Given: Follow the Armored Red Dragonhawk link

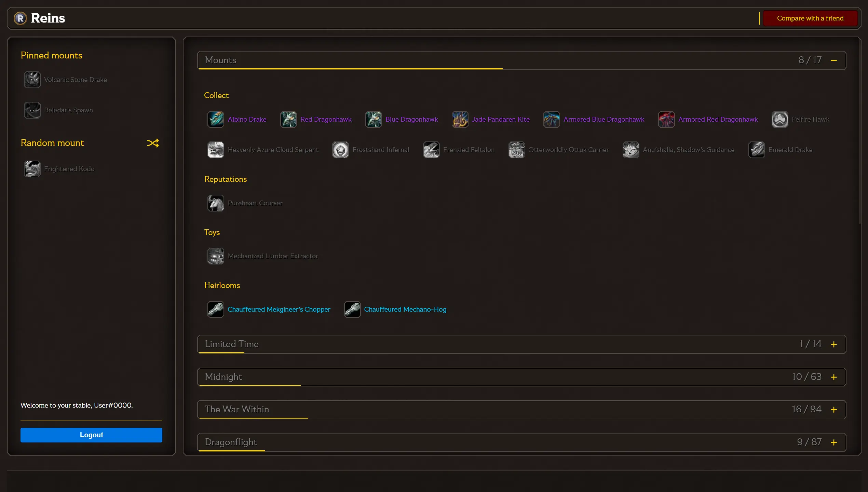Looking at the screenshot, I should [718, 119].
